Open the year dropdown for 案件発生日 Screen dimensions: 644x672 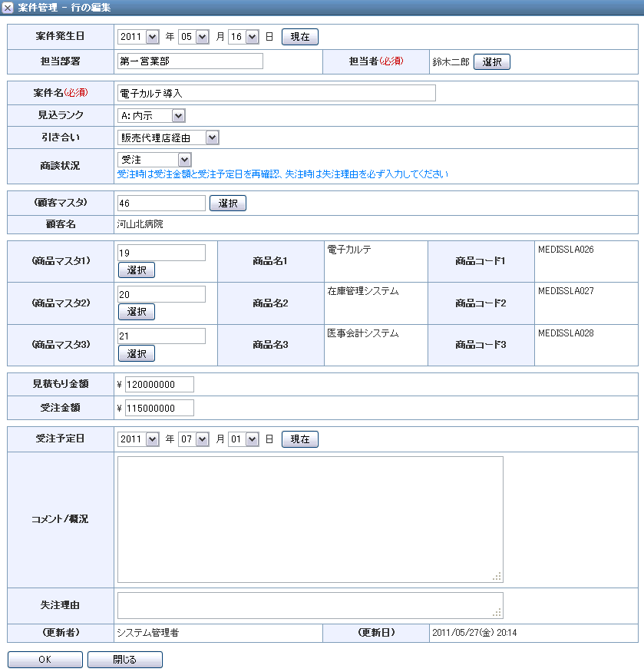[138, 37]
